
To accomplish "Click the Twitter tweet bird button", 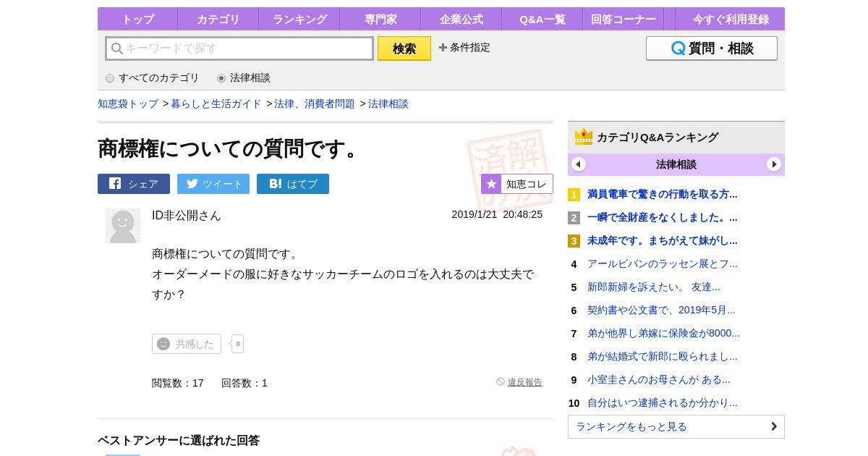I will tap(213, 184).
